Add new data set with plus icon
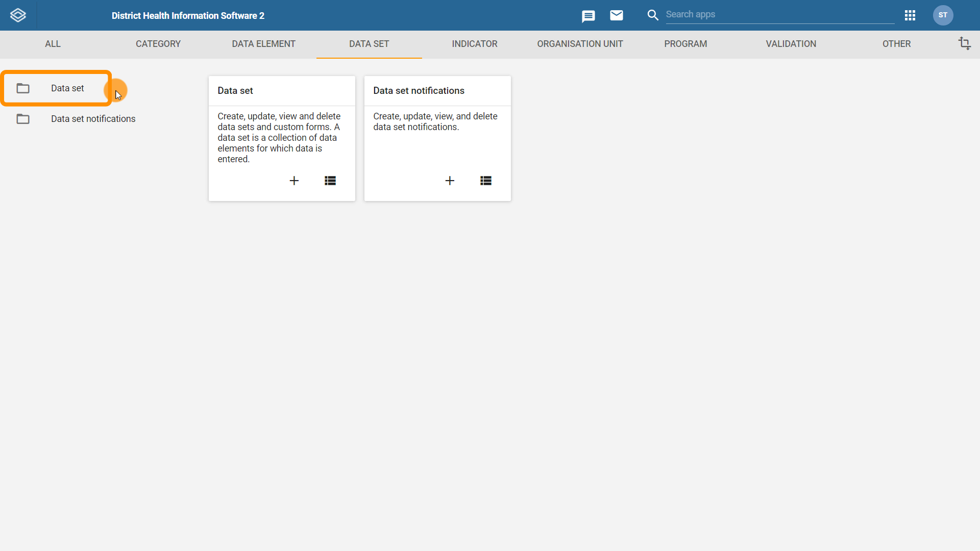 (294, 181)
